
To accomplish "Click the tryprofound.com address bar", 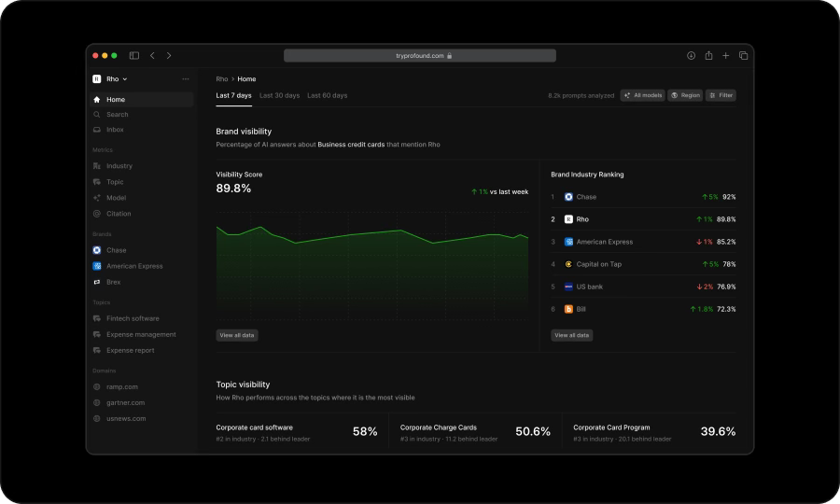I will point(419,56).
